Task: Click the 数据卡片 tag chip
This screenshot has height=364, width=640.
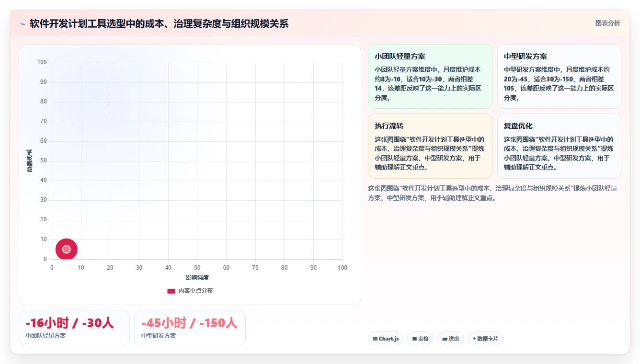Action: click(x=485, y=339)
